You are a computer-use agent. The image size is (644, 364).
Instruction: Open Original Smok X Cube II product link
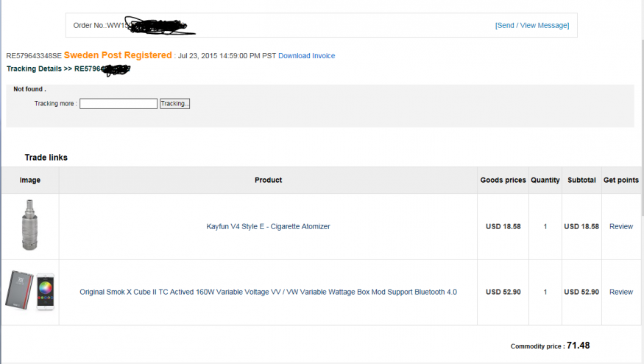(268, 292)
